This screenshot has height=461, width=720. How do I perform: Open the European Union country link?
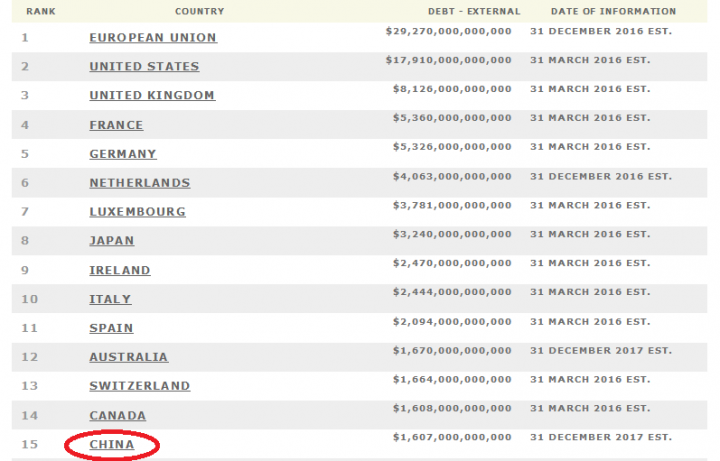(x=153, y=38)
